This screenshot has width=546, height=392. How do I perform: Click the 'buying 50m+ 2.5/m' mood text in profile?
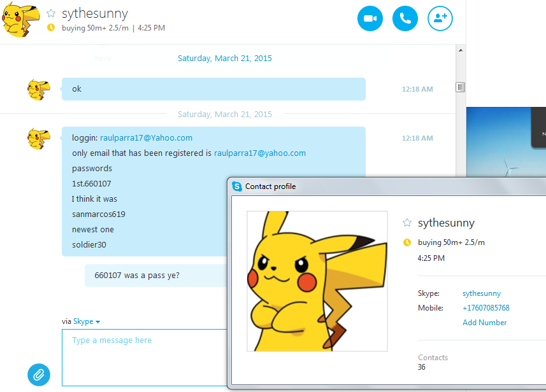click(451, 242)
